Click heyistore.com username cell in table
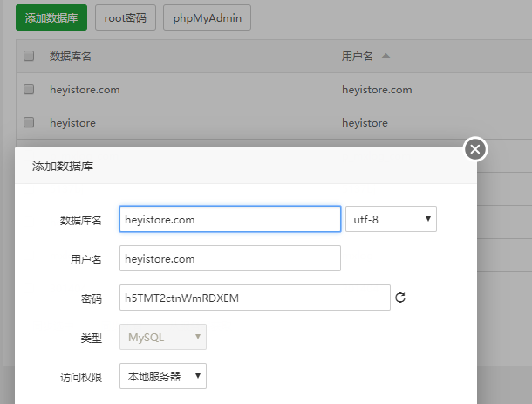532x404 pixels. click(377, 90)
